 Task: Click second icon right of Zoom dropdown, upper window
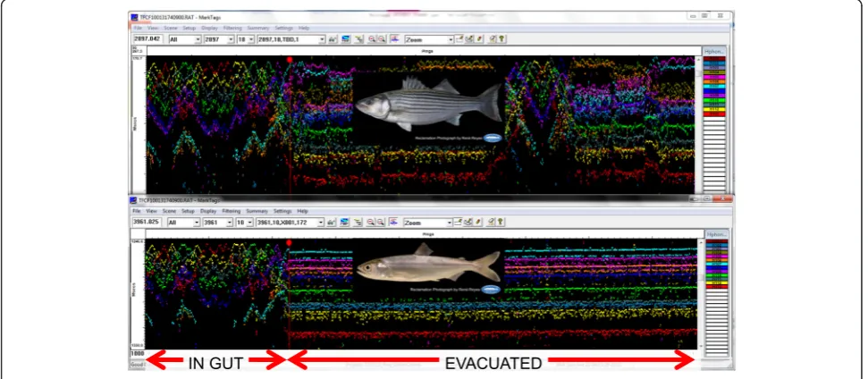pyautogui.click(x=469, y=39)
